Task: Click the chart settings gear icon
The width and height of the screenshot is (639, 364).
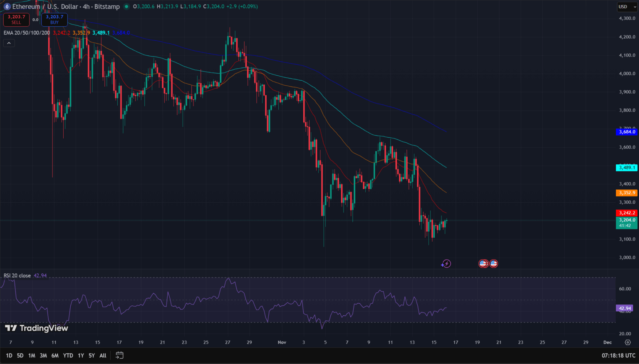Action: click(628, 342)
